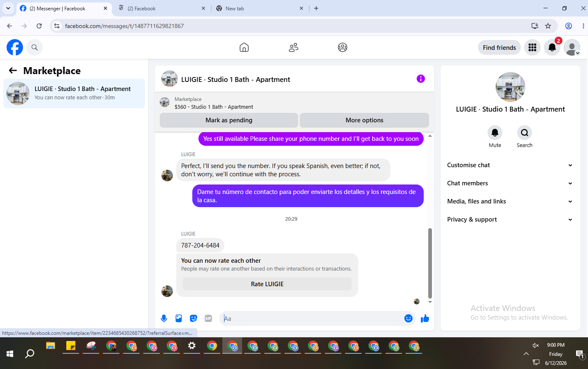The height and width of the screenshot is (369, 588).
Task: Click the browser address bar URL
Action: click(124, 26)
